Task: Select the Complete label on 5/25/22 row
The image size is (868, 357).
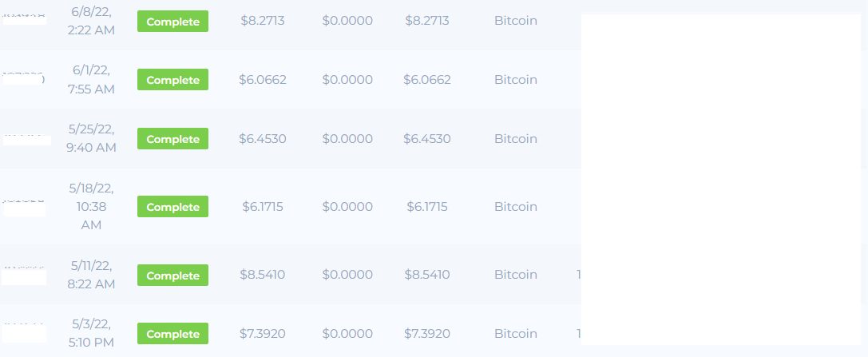Action: tap(172, 138)
